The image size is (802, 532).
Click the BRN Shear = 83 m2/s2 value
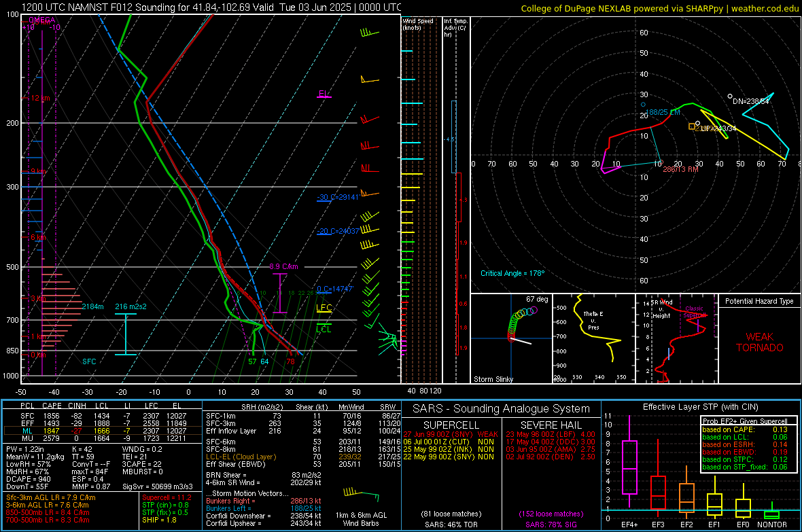point(264,475)
